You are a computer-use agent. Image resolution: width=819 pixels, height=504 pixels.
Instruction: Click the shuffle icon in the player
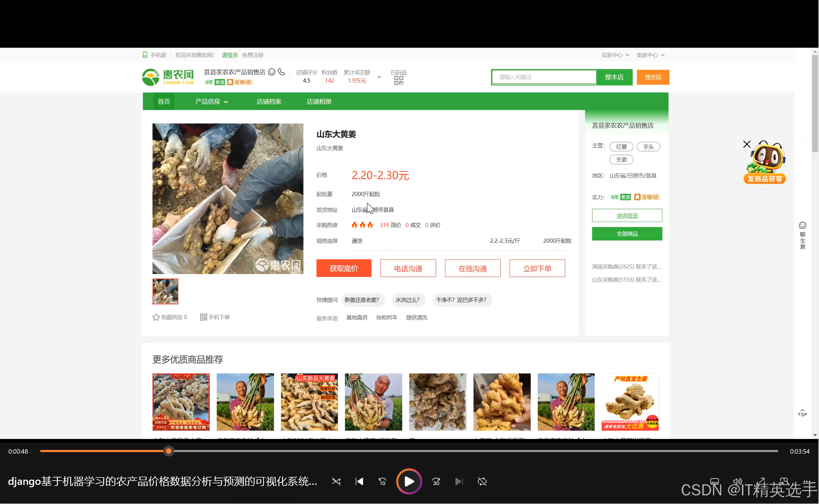coord(336,481)
